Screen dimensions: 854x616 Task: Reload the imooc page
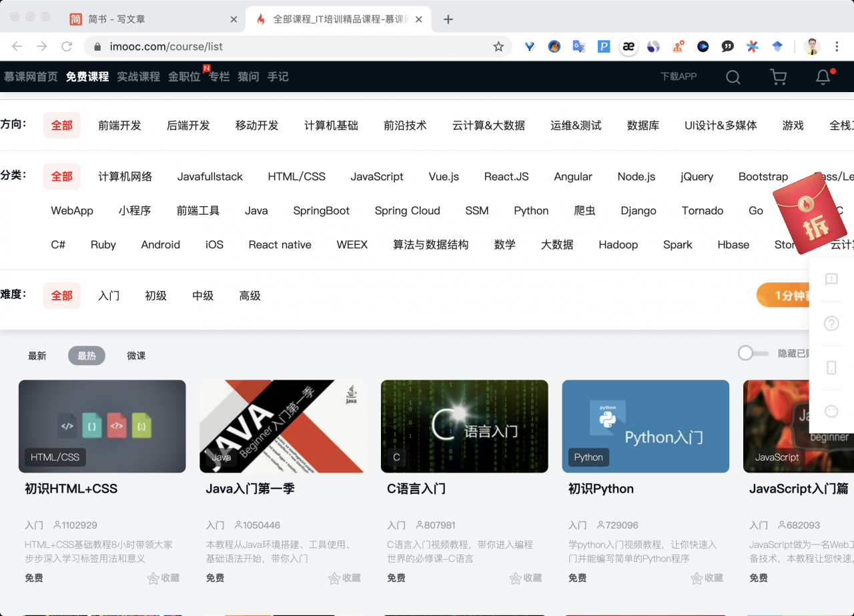[67, 46]
